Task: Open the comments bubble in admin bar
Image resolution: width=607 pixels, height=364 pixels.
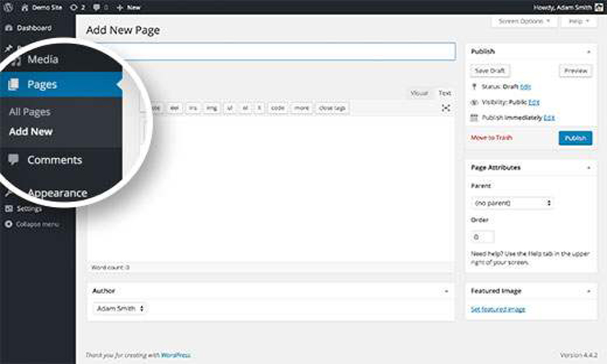Action: (97, 7)
